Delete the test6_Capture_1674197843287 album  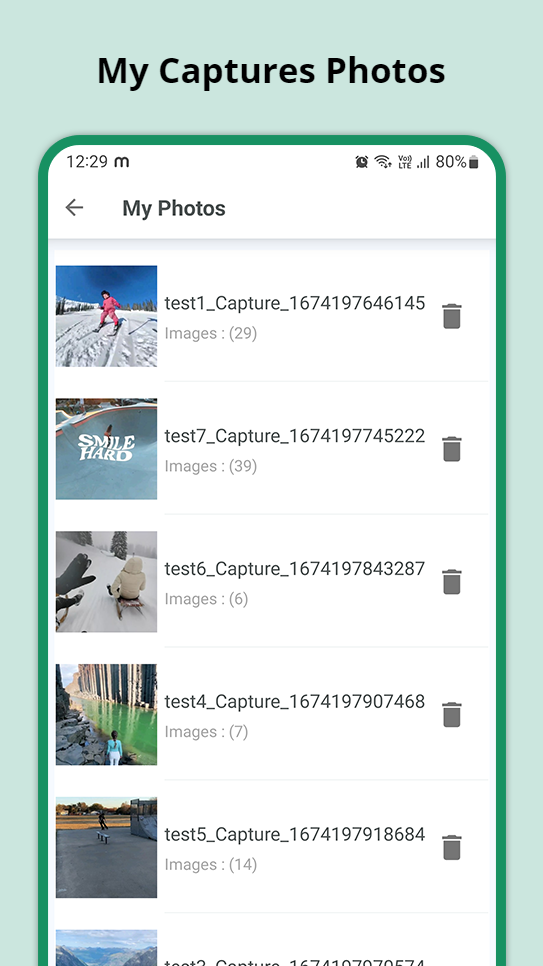pos(452,582)
